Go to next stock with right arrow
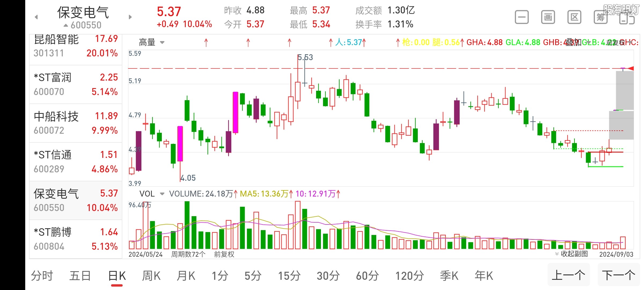Screen dimensions: 644x290 [x=130, y=17]
